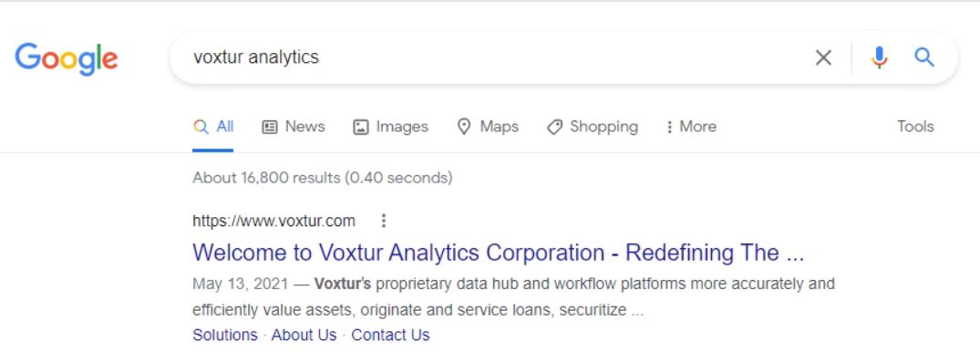
Task: Click the Images tab picture icon
Action: click(x=361, y=127)
